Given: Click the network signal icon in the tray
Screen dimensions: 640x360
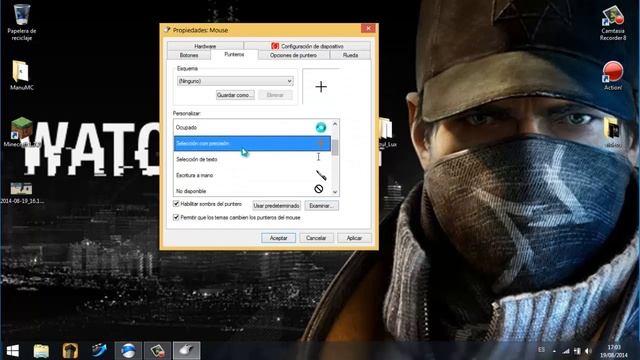Looking at the screenshot, I should (566, 351).
